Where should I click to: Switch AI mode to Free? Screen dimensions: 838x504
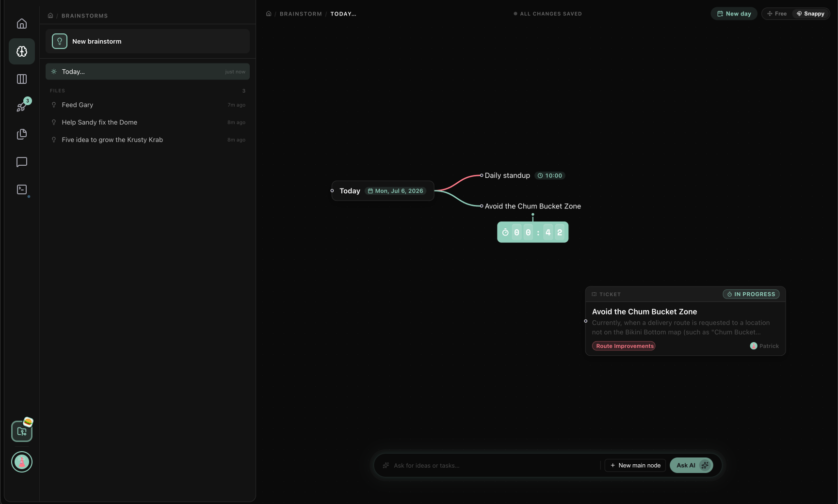777,14
